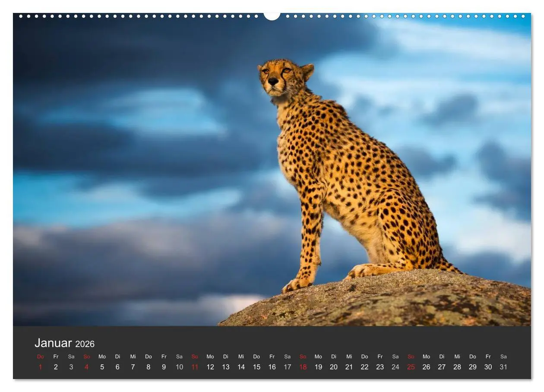This screenshot has width=544, height=392.
Task: Click the cheetah photo
Action: click(x=272, y=173)
